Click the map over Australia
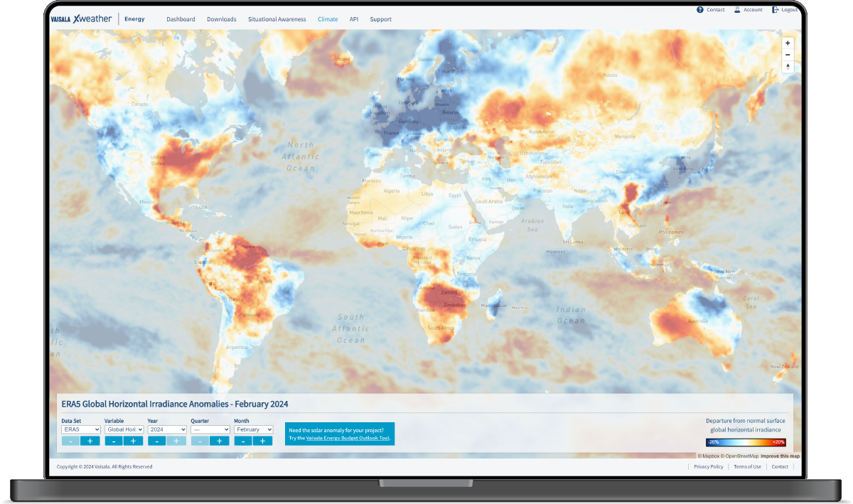853x504 pixels. [x=698, y=321]
